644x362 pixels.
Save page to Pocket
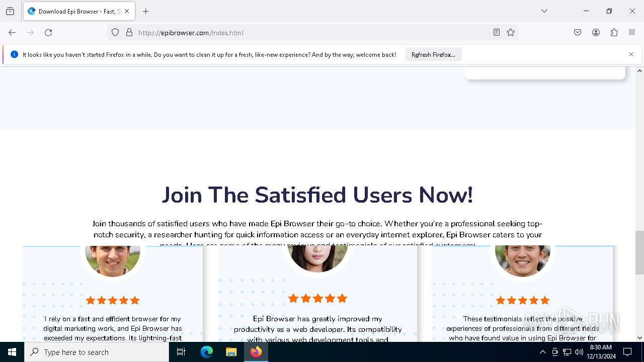(578, 33)
